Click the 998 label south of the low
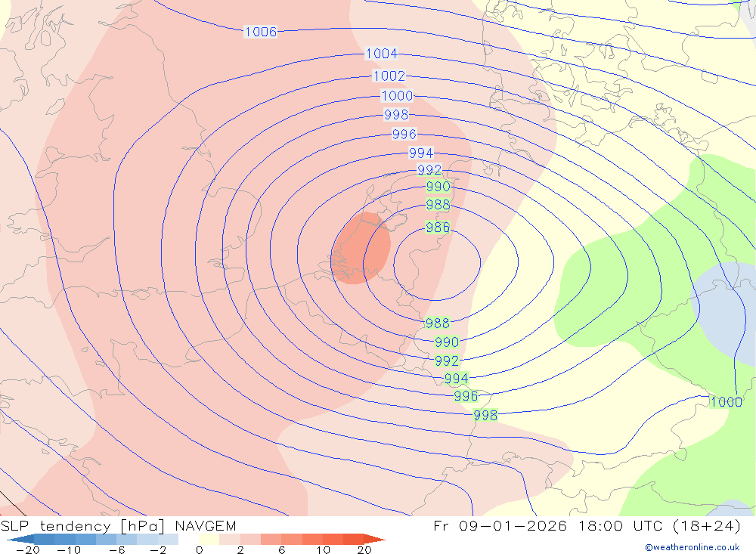The width and height of the screenshot is (756, 554). [x=485, y=415]
